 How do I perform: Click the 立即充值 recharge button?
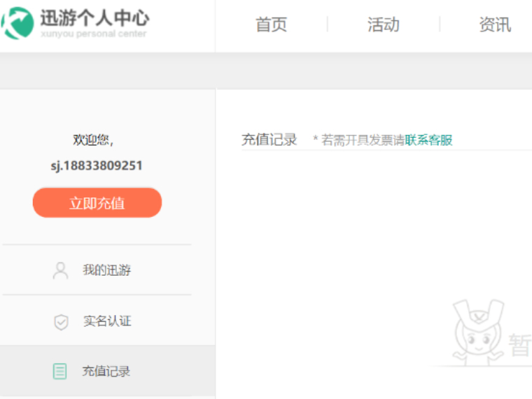click(x=97, y=203)
